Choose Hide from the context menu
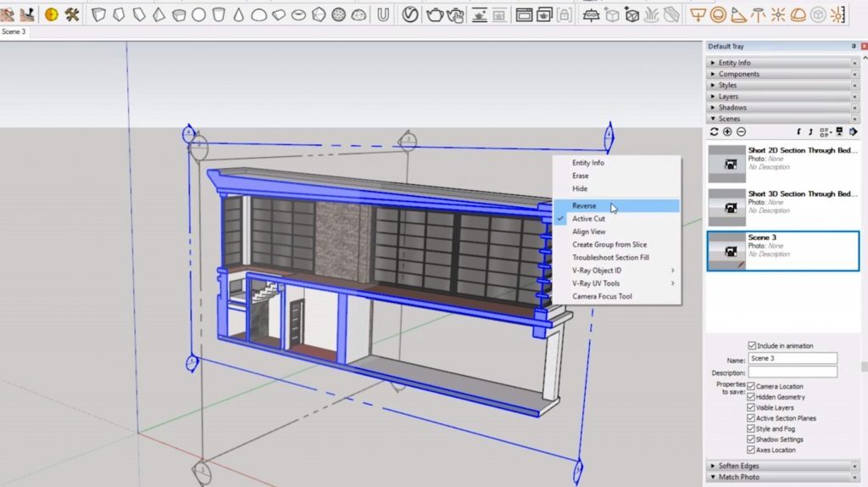Screen dimensions: 868x487 [x=617, y=188]
